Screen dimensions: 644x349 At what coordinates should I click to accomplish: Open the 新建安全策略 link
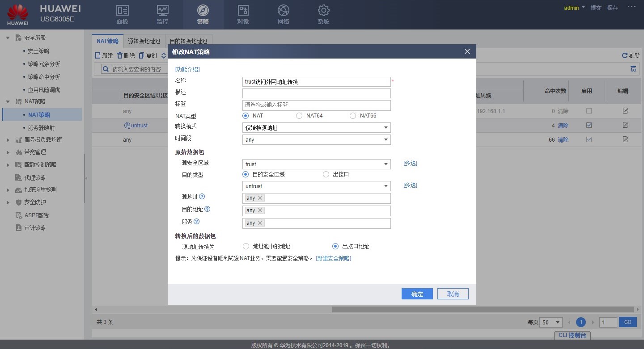(333, 259)
